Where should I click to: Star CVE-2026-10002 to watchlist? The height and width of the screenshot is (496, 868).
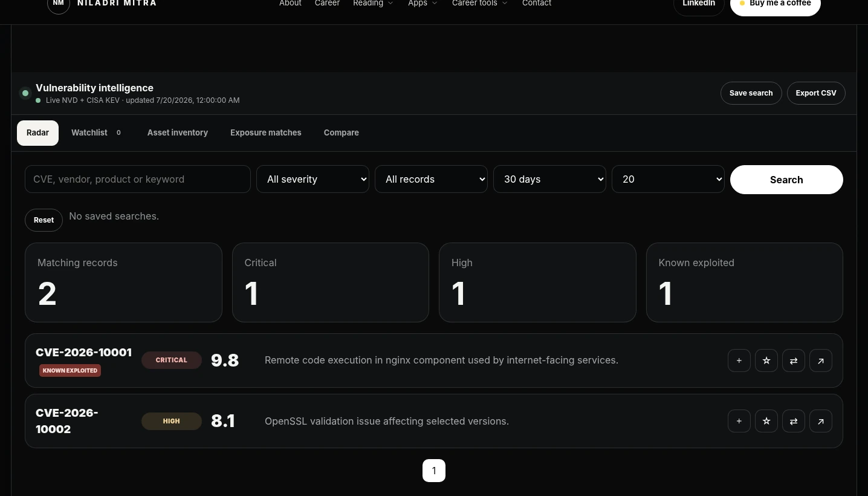click(x=766, y=421)
